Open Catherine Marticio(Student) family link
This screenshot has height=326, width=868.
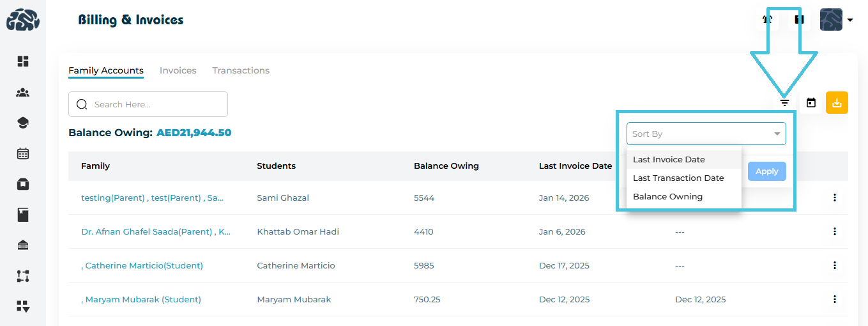pos(144,265)
